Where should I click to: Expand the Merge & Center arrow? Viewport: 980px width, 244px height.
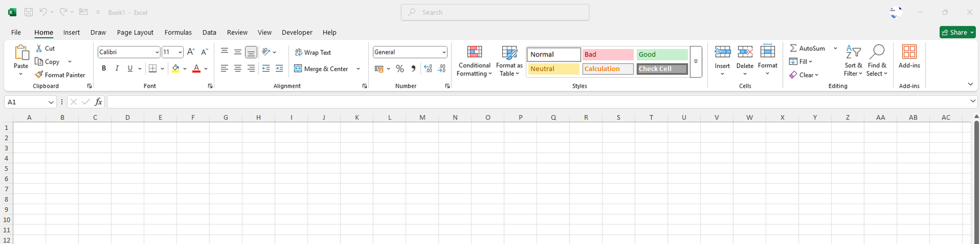click(x=358, y=69)
